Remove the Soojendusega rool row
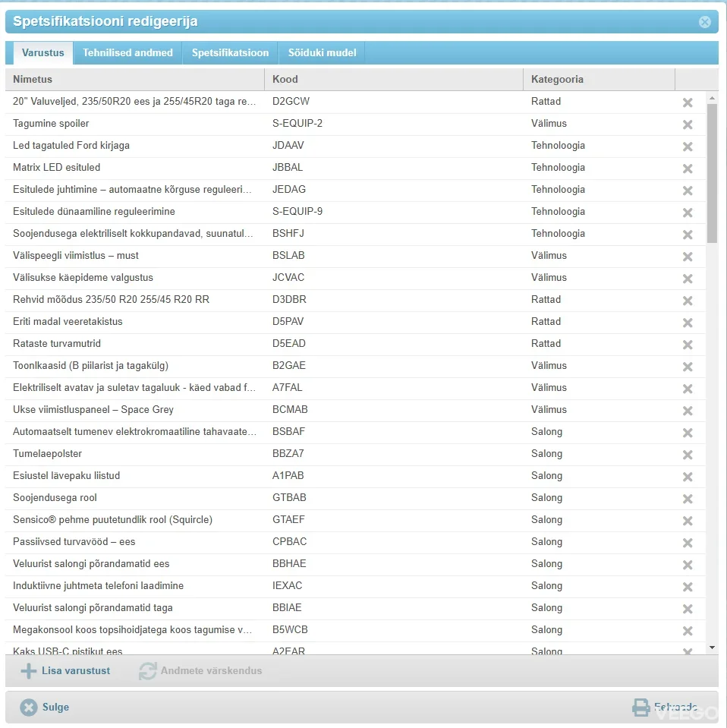 click(x=688, y=498)
